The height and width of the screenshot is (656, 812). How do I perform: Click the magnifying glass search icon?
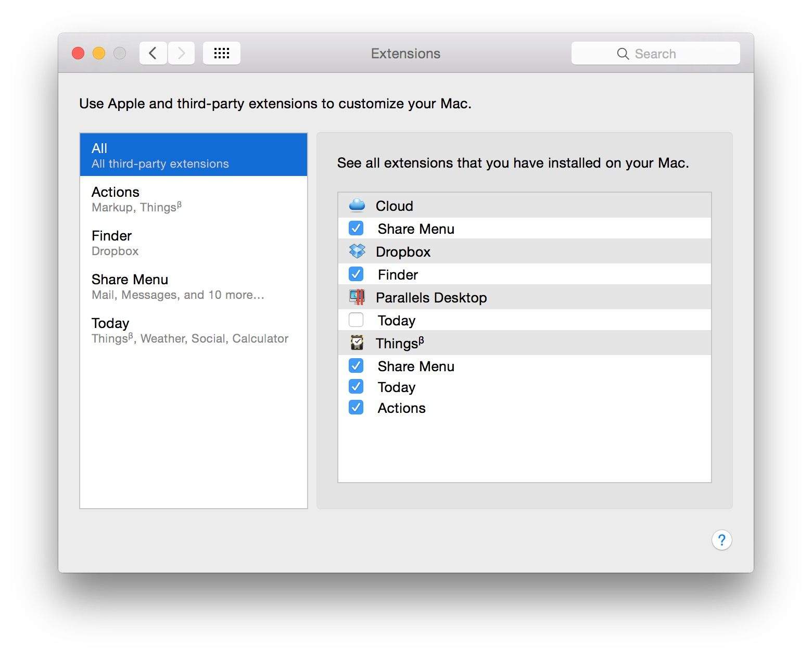(x=623, y=54)
